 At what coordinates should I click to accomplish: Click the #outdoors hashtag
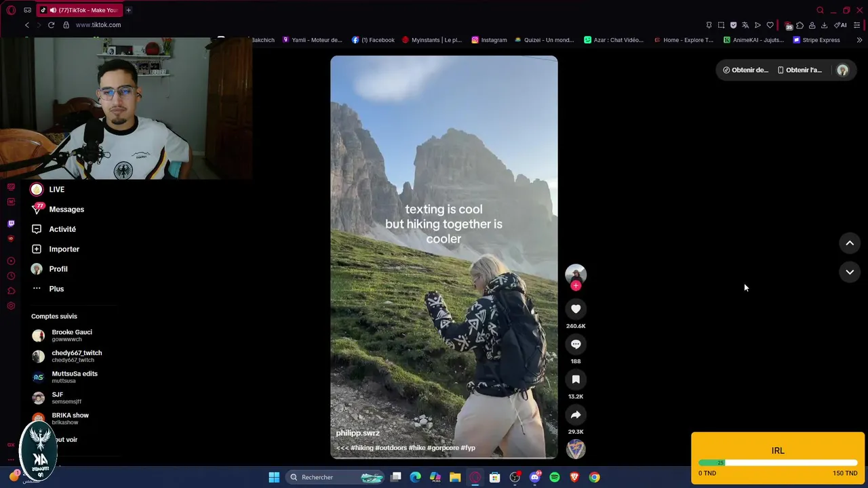click(x=391, y=448)
